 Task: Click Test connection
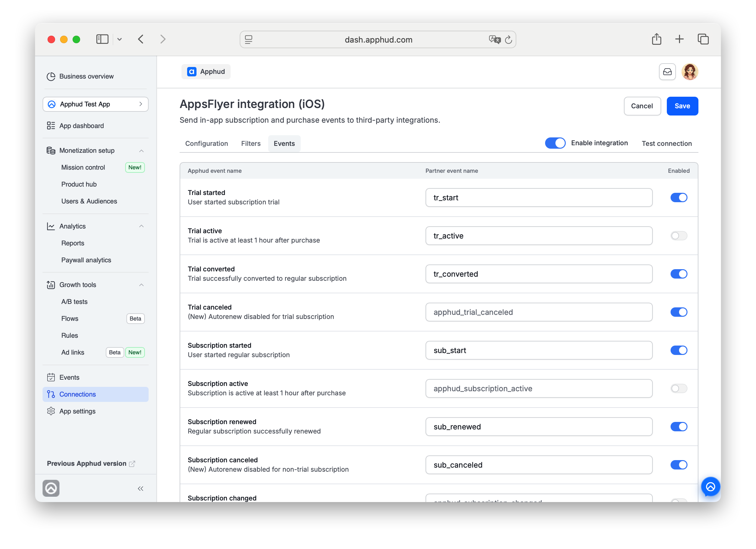coord(667,144)
